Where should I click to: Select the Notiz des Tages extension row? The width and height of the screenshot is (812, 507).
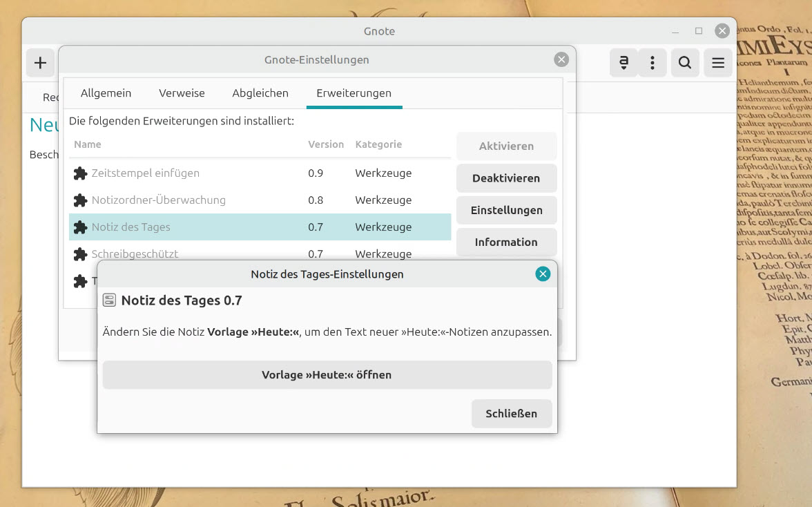[x=260, y=227]
